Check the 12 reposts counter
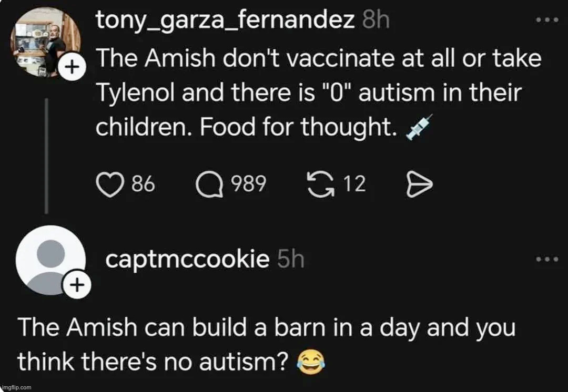 [357, 184]
